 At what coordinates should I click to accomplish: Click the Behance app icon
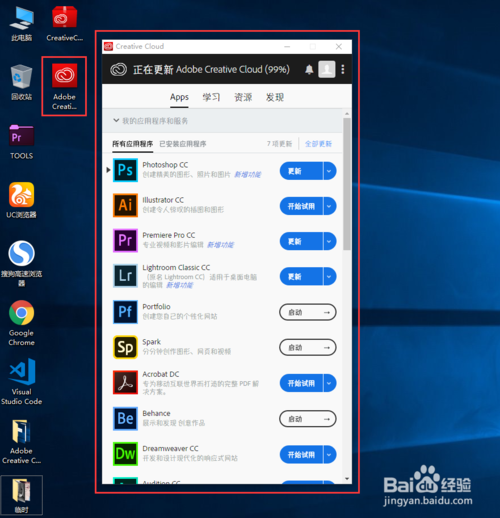125,418
